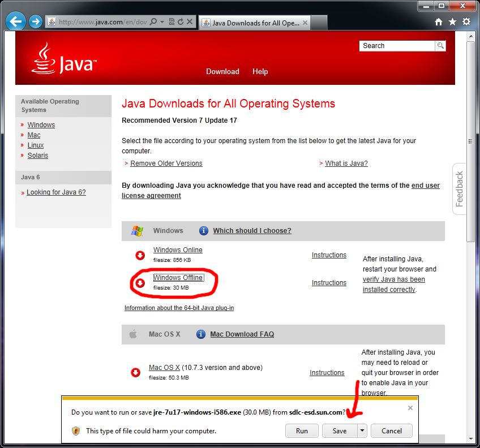Open the Download menu in the banner
This screenshot has width=480, height=448.
[222, 72]
